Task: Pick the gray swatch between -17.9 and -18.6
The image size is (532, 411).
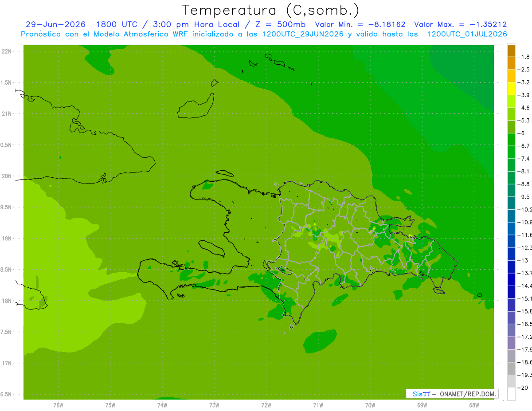Action: click(x=511, y=356)
